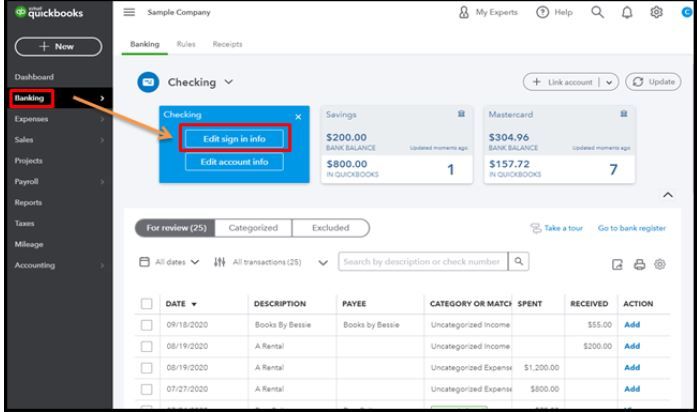
Task: Close the Checking card with X
Action: [298, 117]
